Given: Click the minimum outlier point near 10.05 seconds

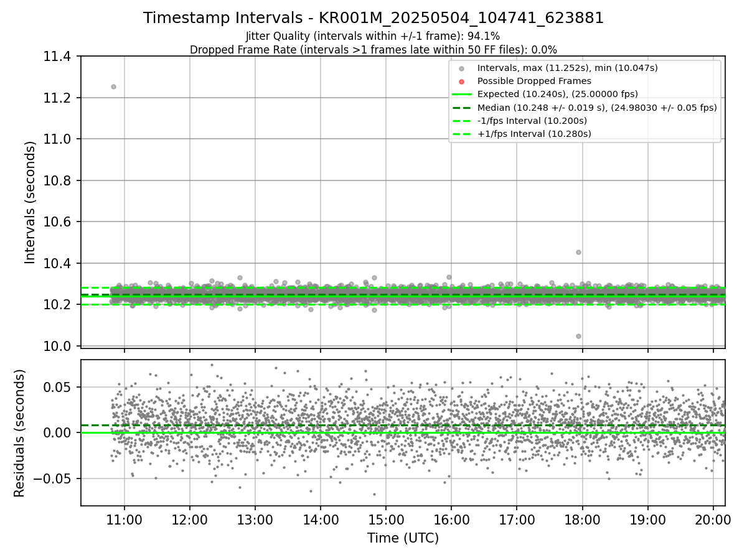Looking at the screenshot, I should click(x=578, y=336).
